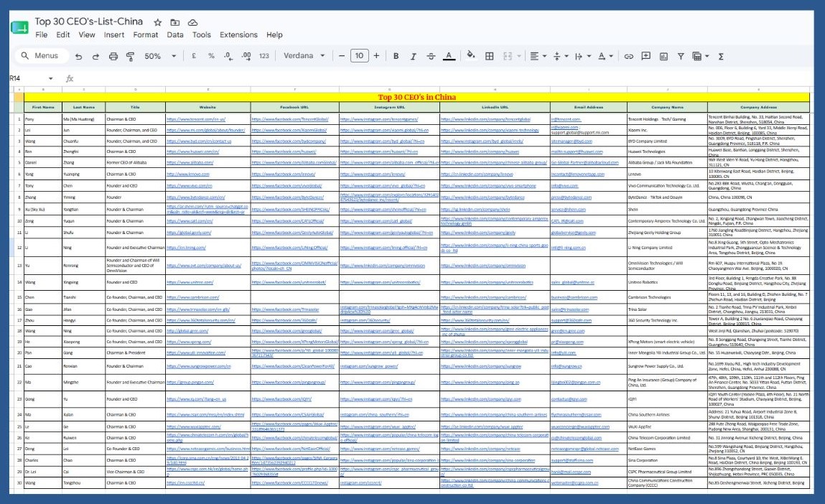Image resolution: width=825 pixels, height=504 pixels.
Task: Open the Extensions menu
Action: 239,34
